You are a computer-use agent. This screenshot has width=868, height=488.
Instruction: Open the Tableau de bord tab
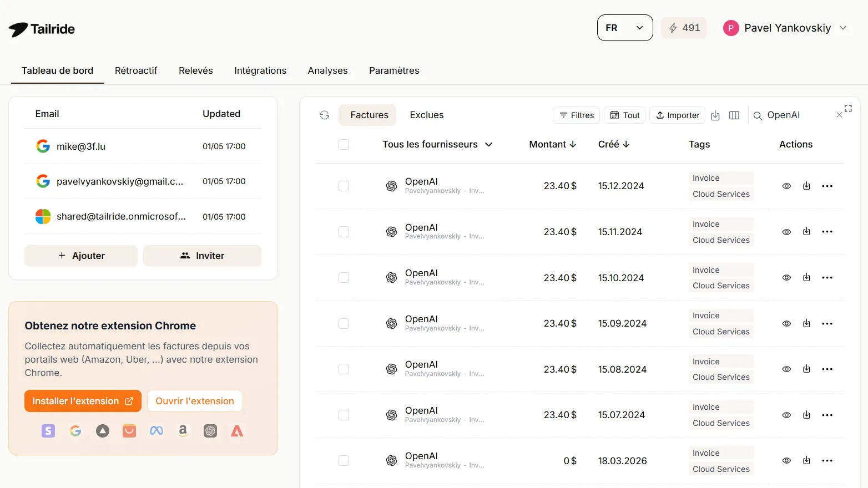(58, 70)
